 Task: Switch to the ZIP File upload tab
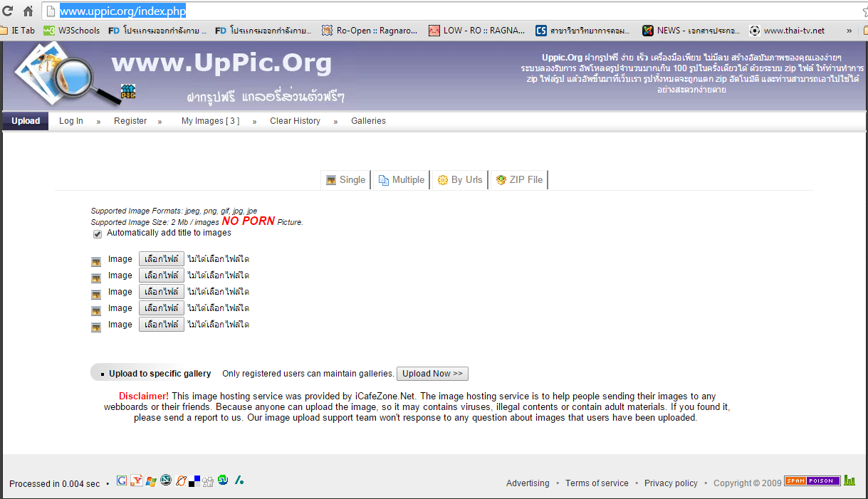click(x=519, y=180)
